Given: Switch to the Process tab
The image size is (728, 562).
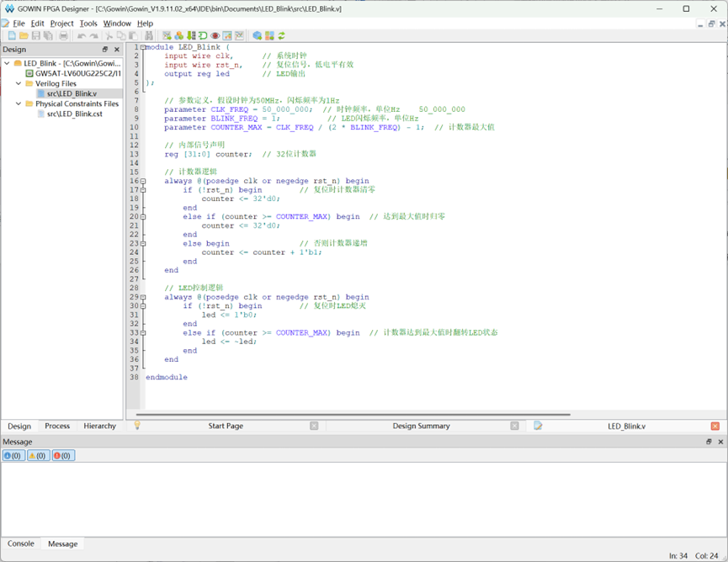Looking at the screenshot, I should click(x=57, y=426).
